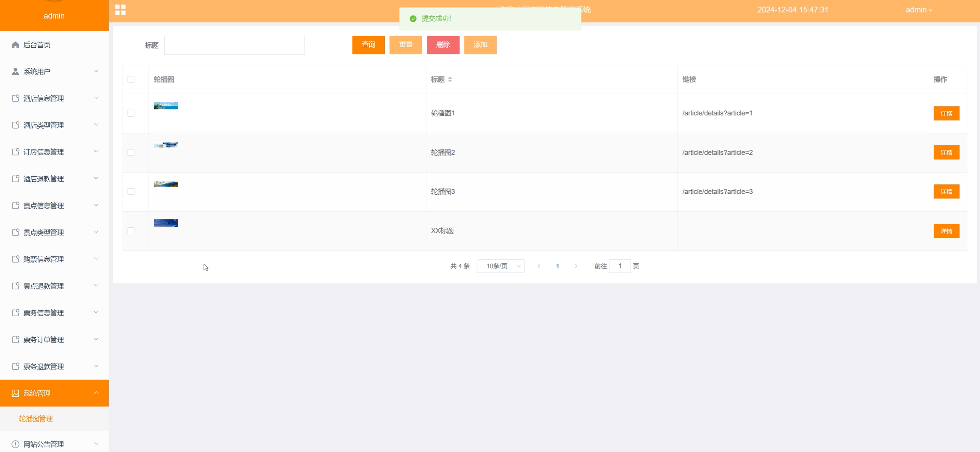
Task: Focus the 标题 search input field
Action: point(234,45)
